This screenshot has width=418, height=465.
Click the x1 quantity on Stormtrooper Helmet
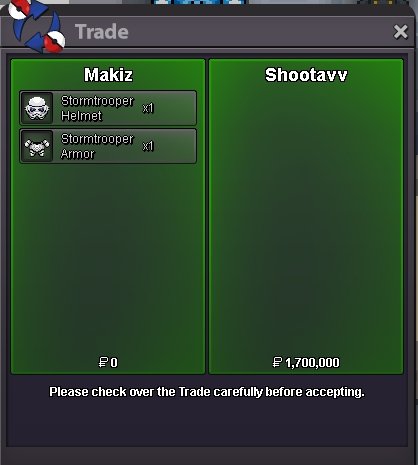point(148,108)
